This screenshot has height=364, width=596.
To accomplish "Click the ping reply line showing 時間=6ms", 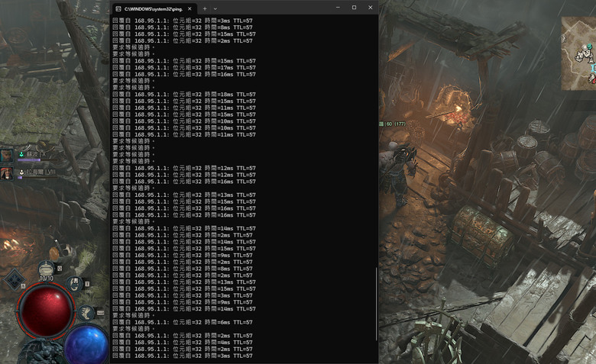I will [183, 322].
